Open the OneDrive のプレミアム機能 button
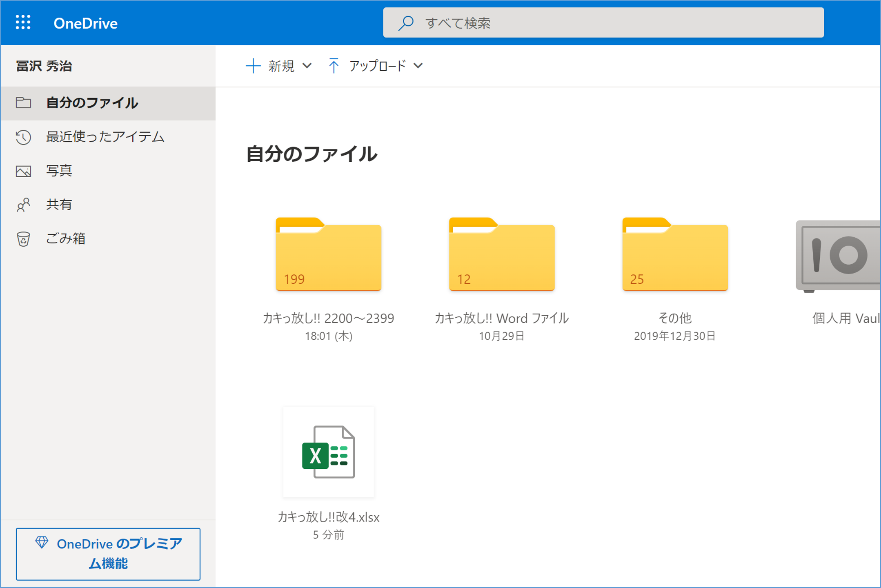 [108, 554]
